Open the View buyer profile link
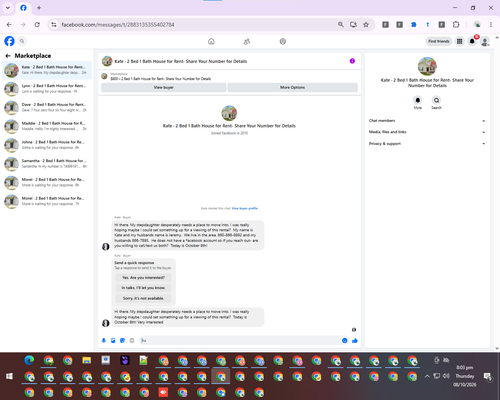 coord(245,208)
